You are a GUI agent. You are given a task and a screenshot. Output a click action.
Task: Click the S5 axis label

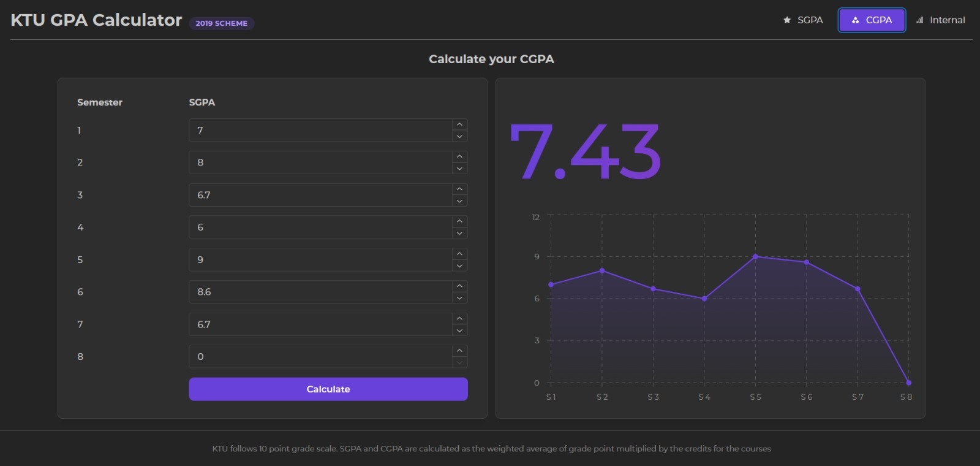pos(756,397)
